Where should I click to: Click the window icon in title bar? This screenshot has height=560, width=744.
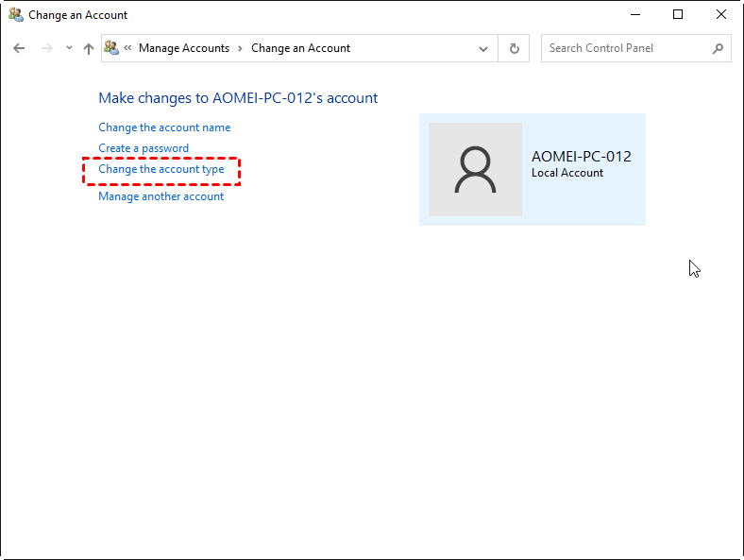coord(15,15)
